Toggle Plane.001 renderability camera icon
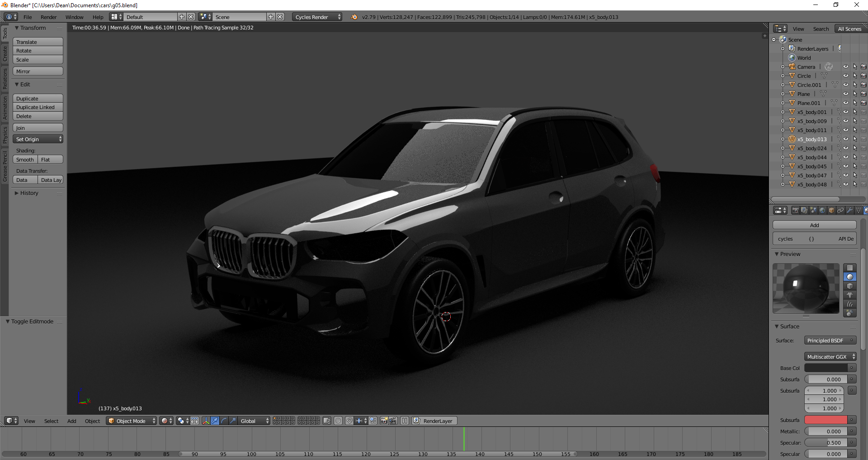868x460 pixels. tap(863, 103)
